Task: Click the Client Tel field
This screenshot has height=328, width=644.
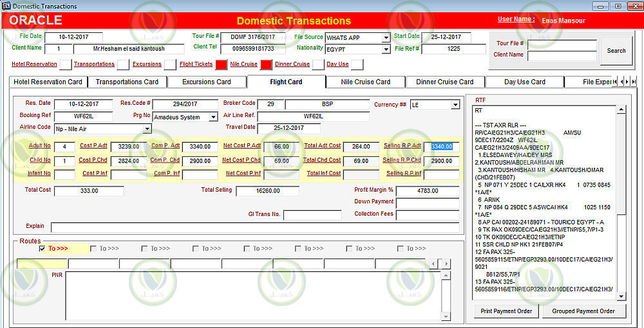Action: tap(252, 49)
